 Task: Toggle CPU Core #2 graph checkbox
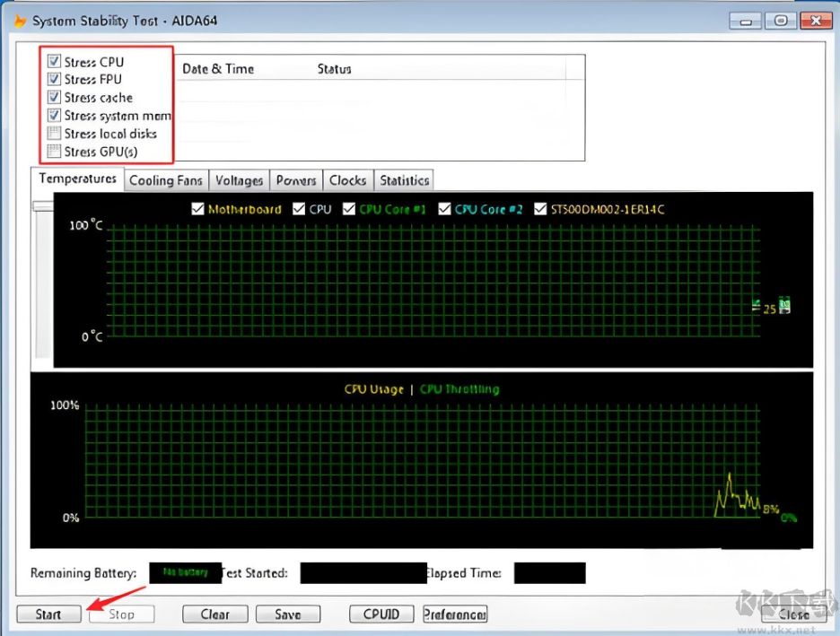[444, 209]
